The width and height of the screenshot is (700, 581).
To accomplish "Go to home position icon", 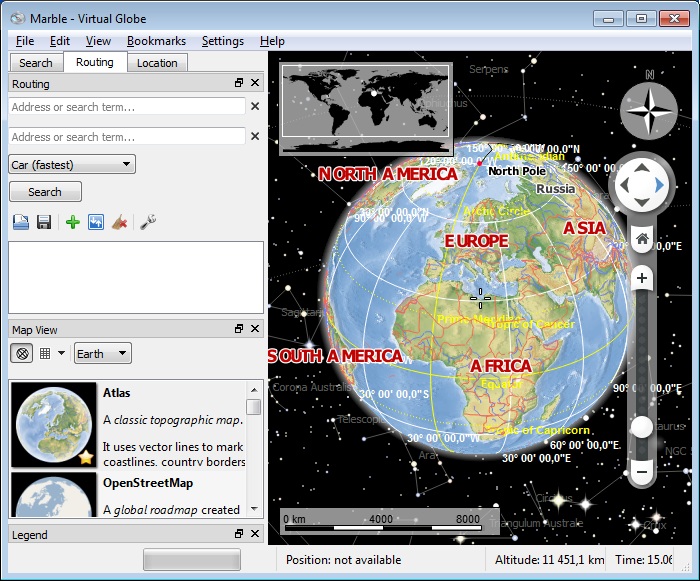I will tap(642, 239).
